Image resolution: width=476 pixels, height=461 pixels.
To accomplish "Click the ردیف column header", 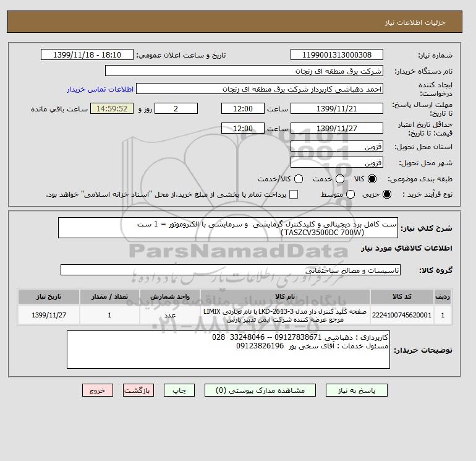I will click(443, 296).
